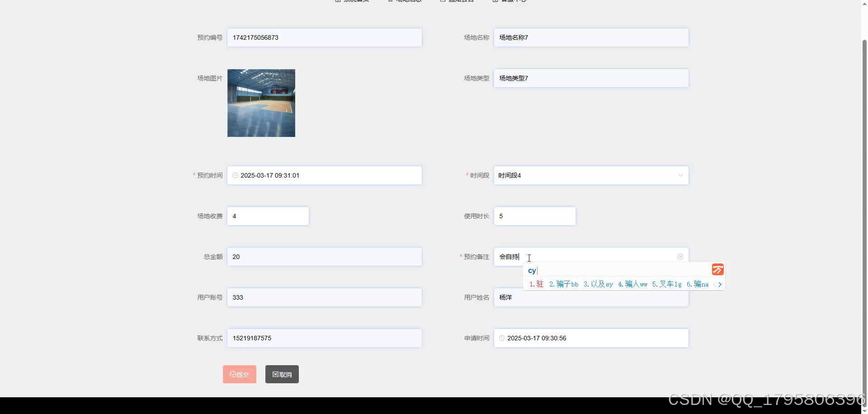Click the 用户姓名 field showing 杨洋
This screenshot has width=868, height=414.
coord(591,297)
